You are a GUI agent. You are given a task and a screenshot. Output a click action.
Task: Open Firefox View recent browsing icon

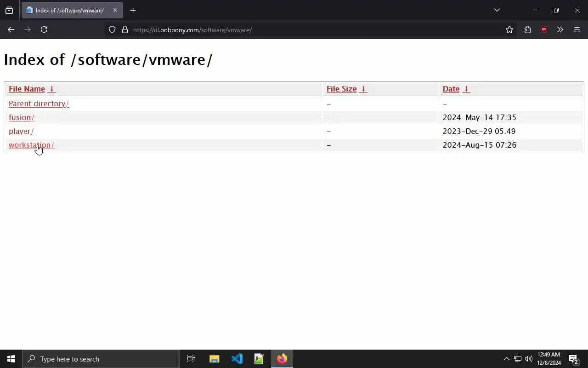[9, 10]
